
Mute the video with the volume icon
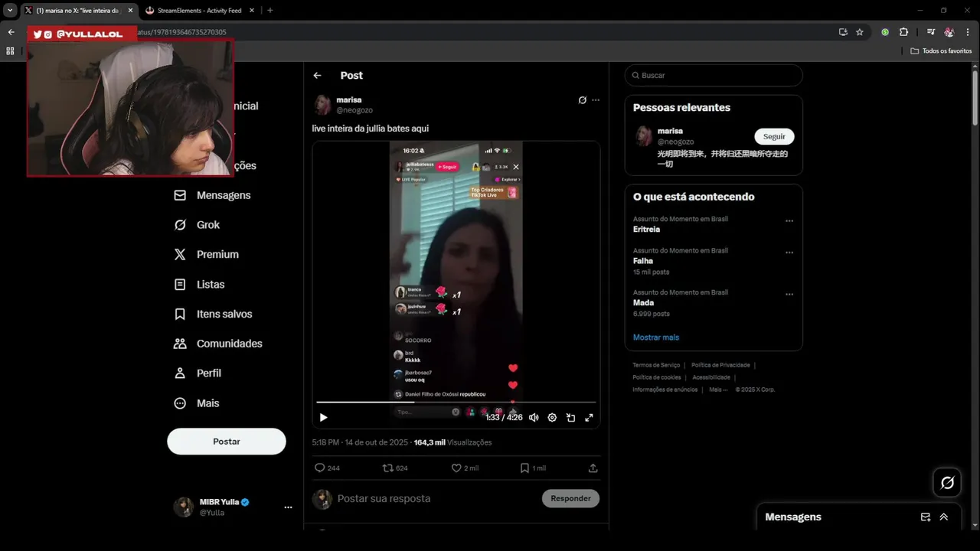[x=534, y=418]
